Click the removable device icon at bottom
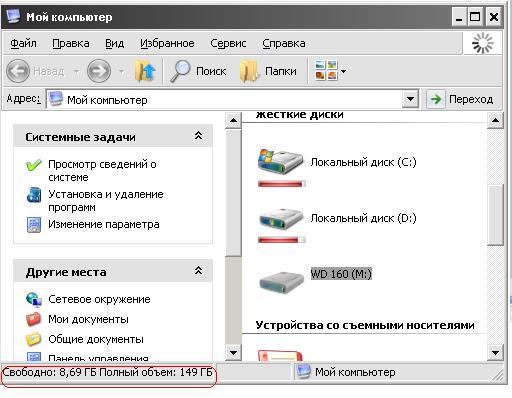Viewport: 512px width, 398px height. click(280, 356)
